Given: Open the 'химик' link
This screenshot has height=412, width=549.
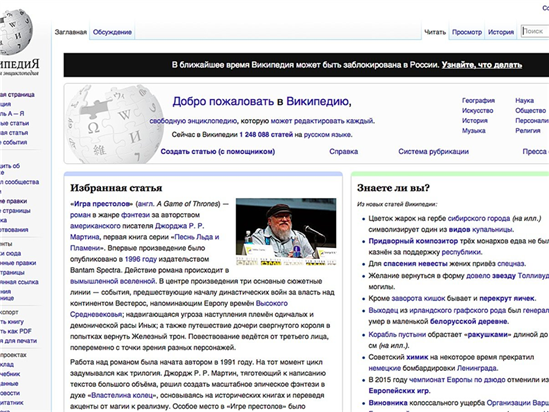Looking at the screenshot, I should click(x=417, y=357).
